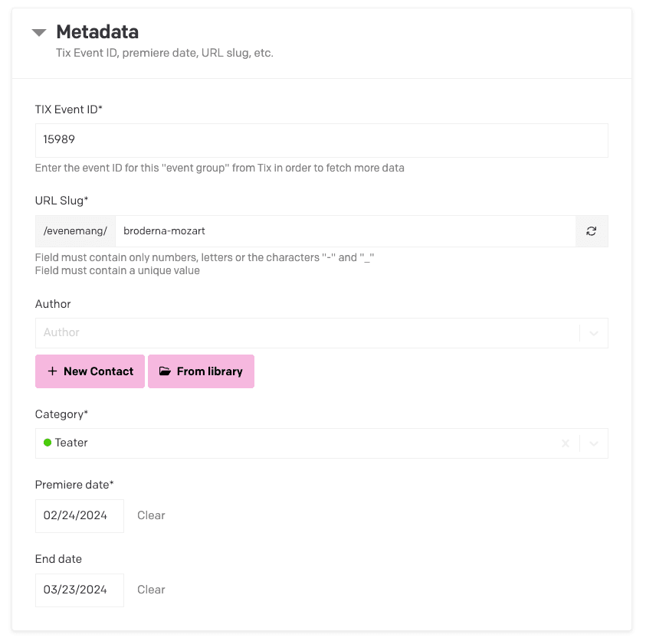Click the Premiere date input
646x644 pixels.
coord(80,516)
